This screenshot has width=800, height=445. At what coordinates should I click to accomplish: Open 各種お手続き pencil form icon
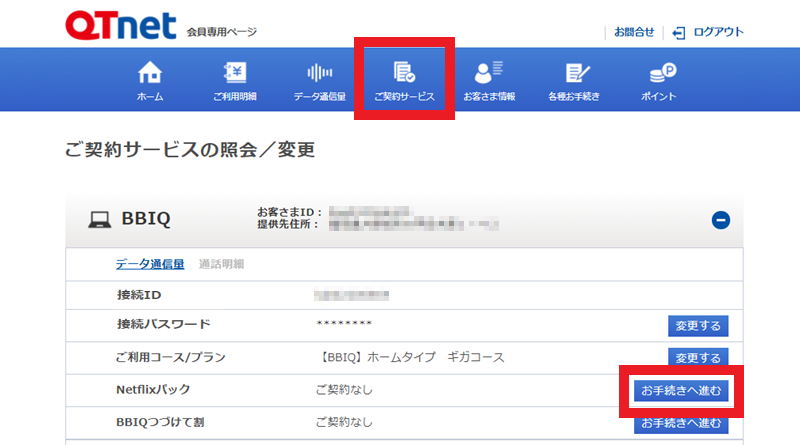pyautogui.click(x=577, y=73)
